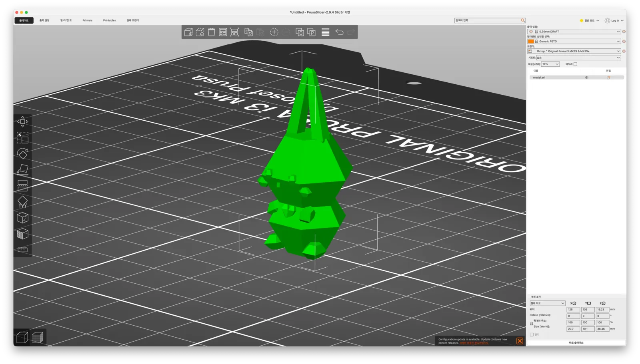The image size is (640, 364).
Task: Select the Rotate gizmo tool
Action: (x=22, y=154)
